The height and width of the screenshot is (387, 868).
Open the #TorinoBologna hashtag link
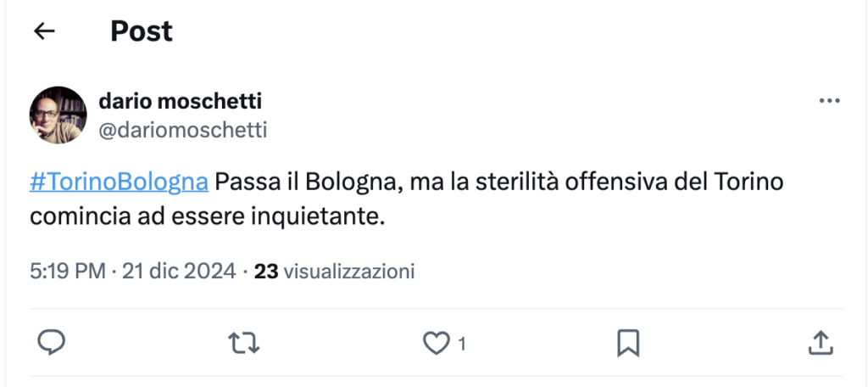[x=119, y=182]
